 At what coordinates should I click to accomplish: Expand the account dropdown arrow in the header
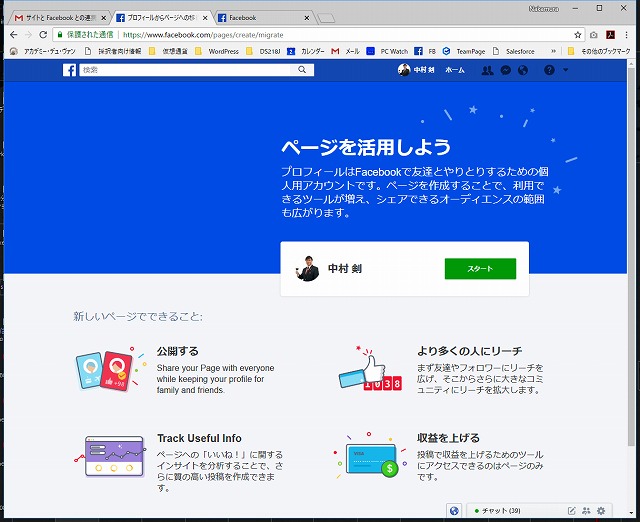(566, 70)
